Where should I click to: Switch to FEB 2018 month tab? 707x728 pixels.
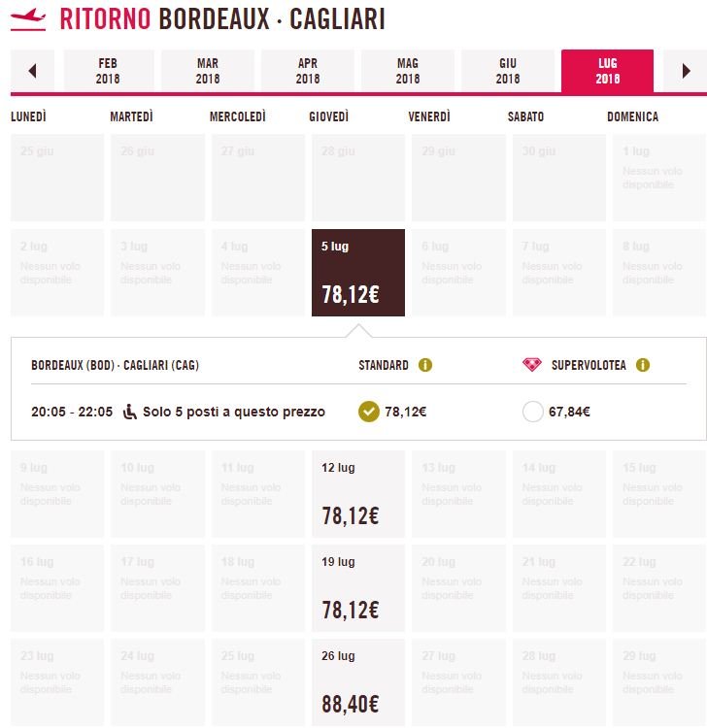108,71
